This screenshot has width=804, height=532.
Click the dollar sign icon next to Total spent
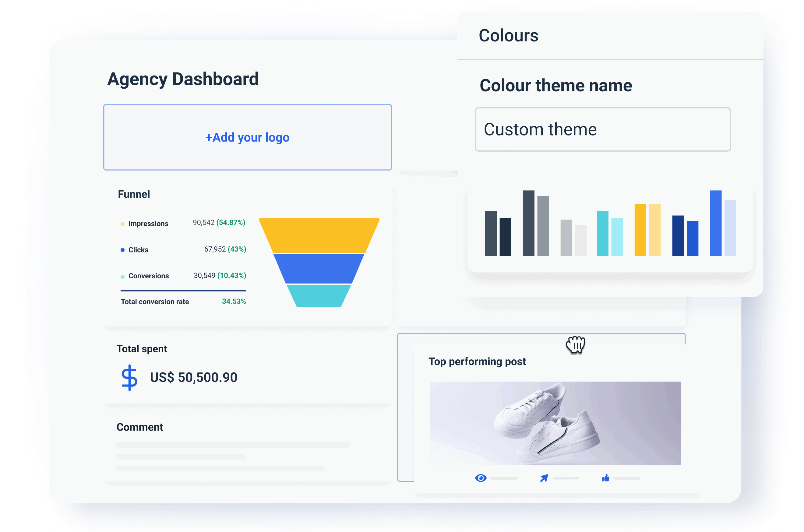(x=129, y=377)
